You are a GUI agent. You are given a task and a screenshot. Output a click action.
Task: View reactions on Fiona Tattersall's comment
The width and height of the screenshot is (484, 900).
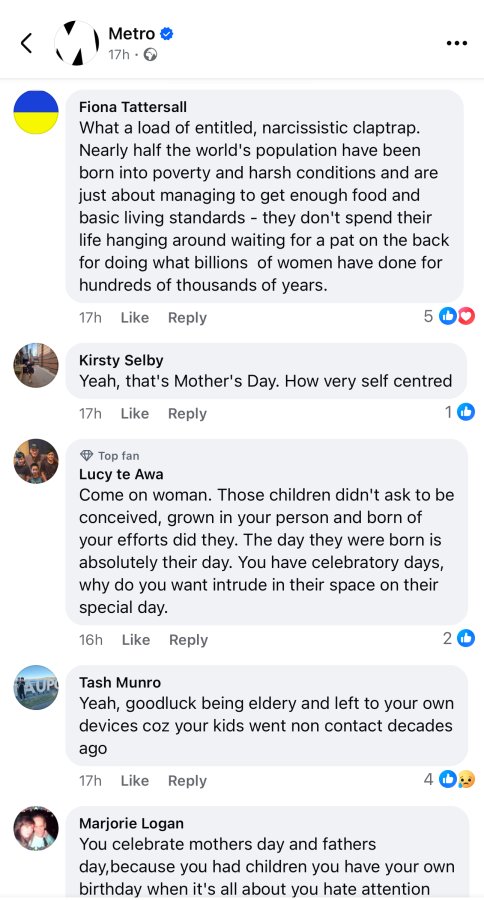pyautogui.click(x=450, y=316)
